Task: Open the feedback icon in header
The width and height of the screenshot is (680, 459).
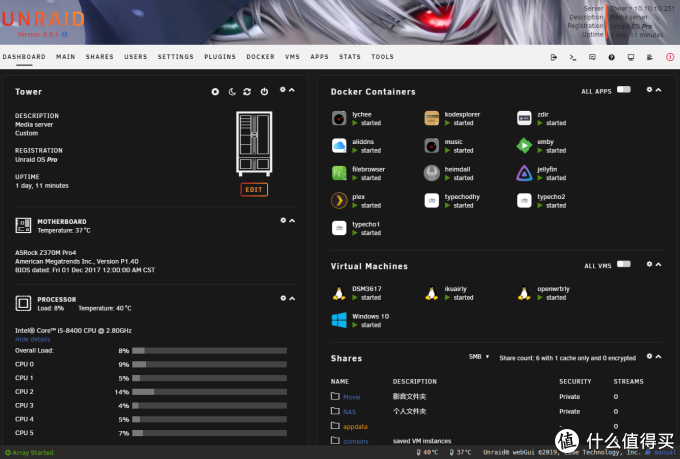Action: (x=592, y=57)
